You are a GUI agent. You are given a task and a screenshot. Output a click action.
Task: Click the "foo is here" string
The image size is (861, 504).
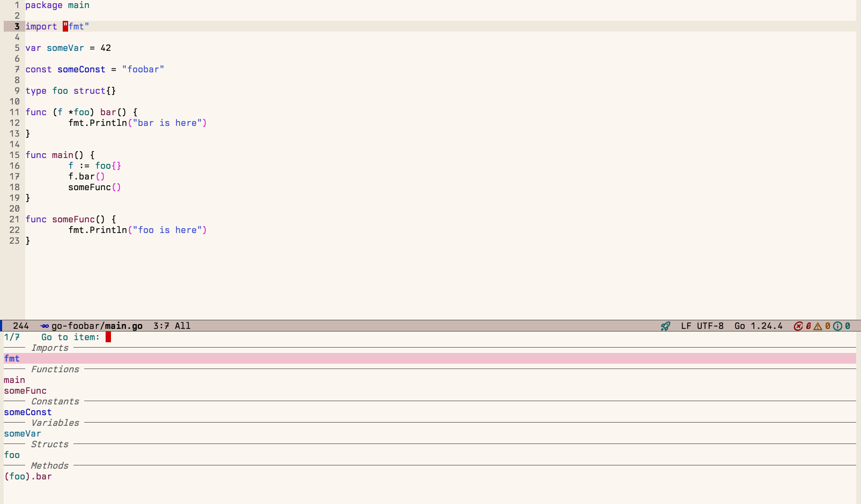pos(167,230)
